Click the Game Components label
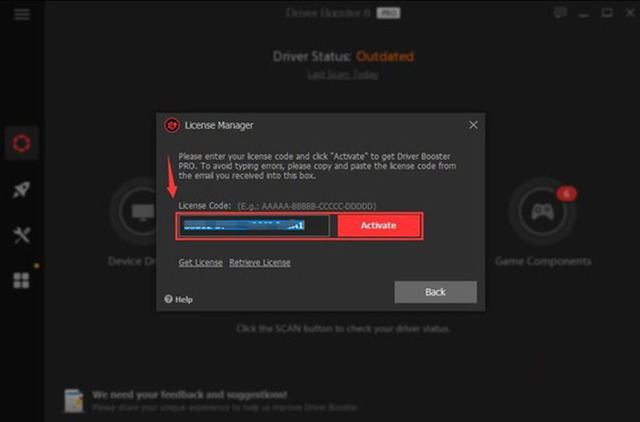 [543, 261]
